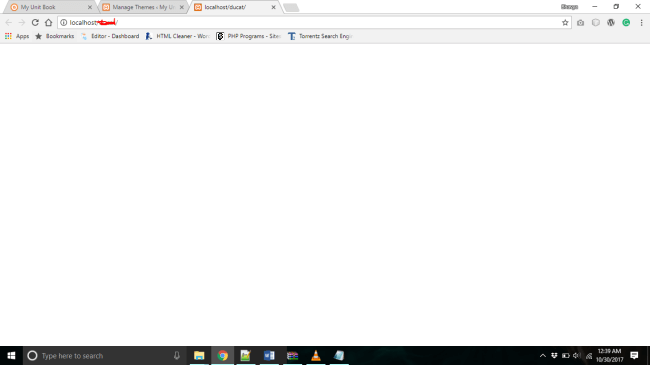650x365 pixels.
Task: Open Word from the taskbar
Action: tap(269, 355)
